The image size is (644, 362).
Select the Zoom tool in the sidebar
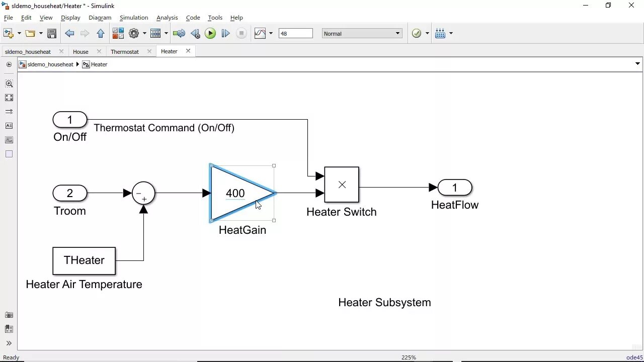click(x=9, y=83)
